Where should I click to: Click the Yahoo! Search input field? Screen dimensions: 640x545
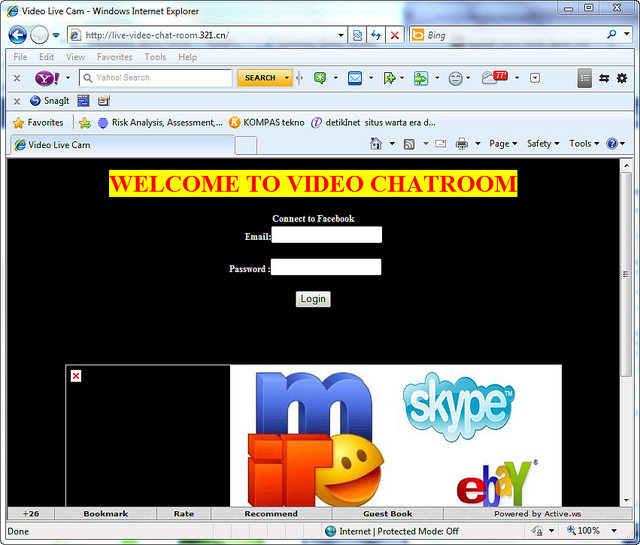[x=156, y=78]
